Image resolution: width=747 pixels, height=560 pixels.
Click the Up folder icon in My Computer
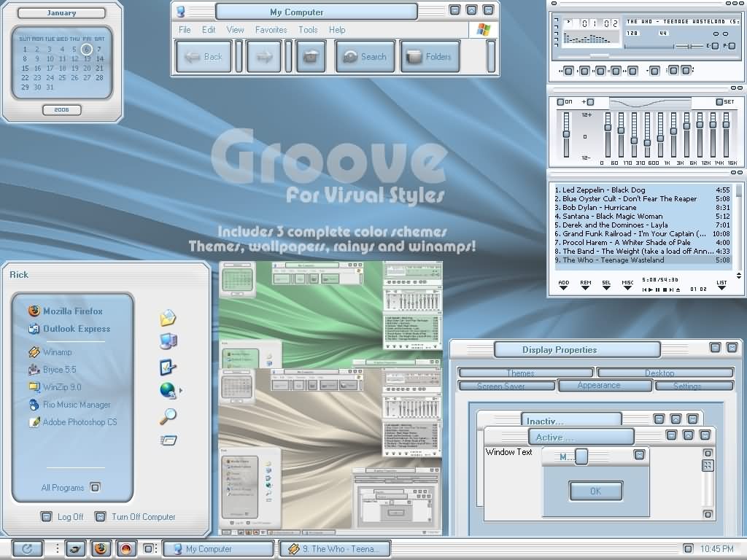(x=311, y=57)
